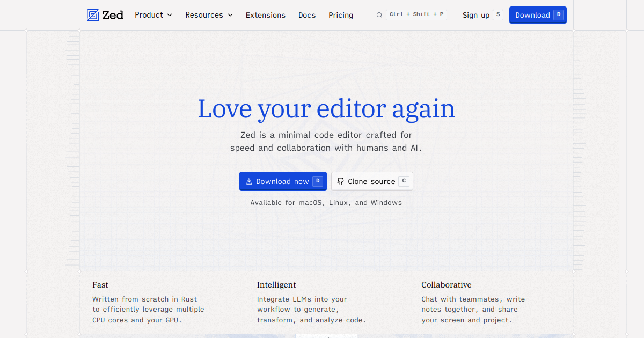
Task: Click the D key badge in header Download button
Action: (x=559, y=15)
